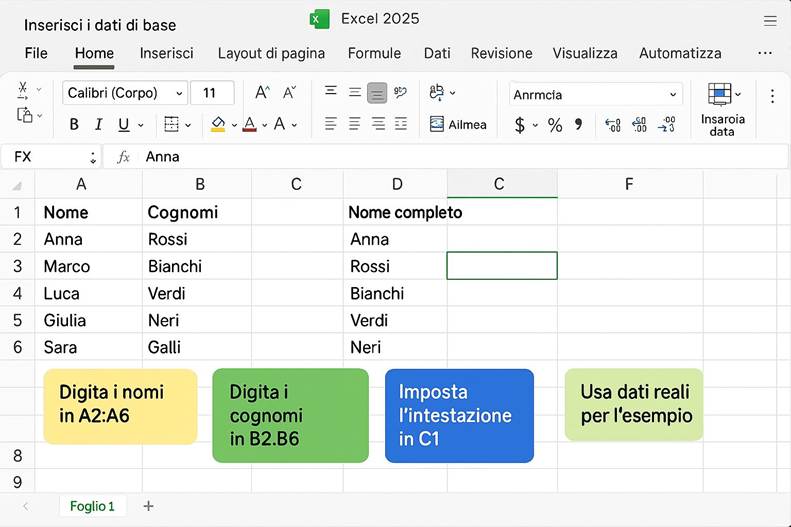Click the Cut scissors icon

tap(23, 90)
